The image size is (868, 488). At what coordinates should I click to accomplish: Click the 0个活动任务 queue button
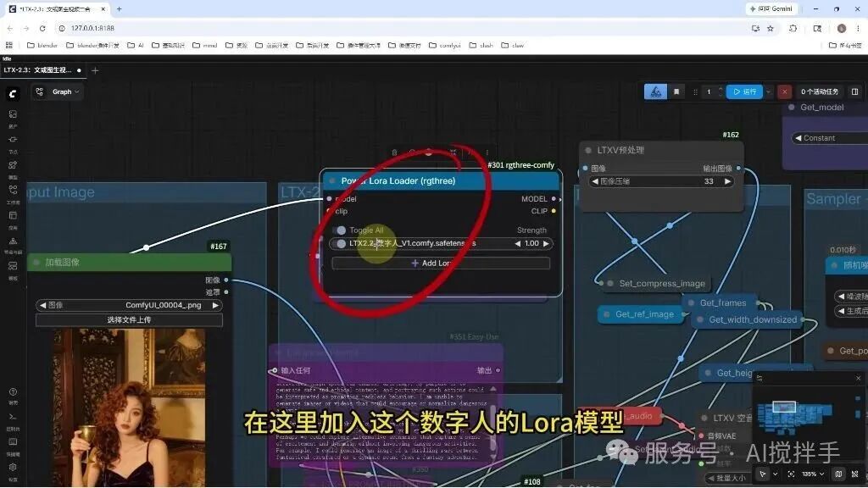click(820, 91)
